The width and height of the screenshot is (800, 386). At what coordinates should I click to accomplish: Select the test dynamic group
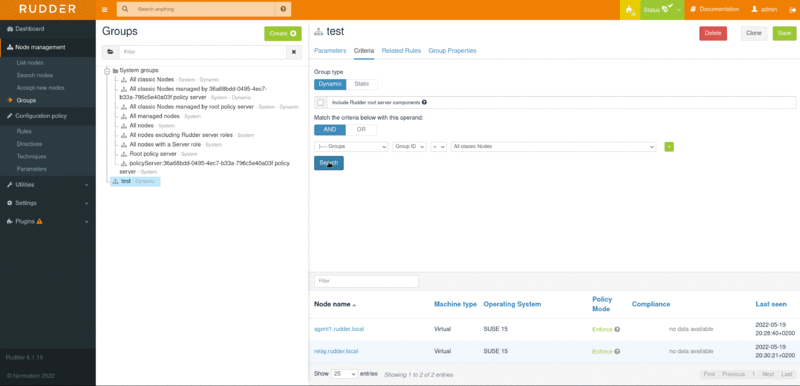point(135,182)
